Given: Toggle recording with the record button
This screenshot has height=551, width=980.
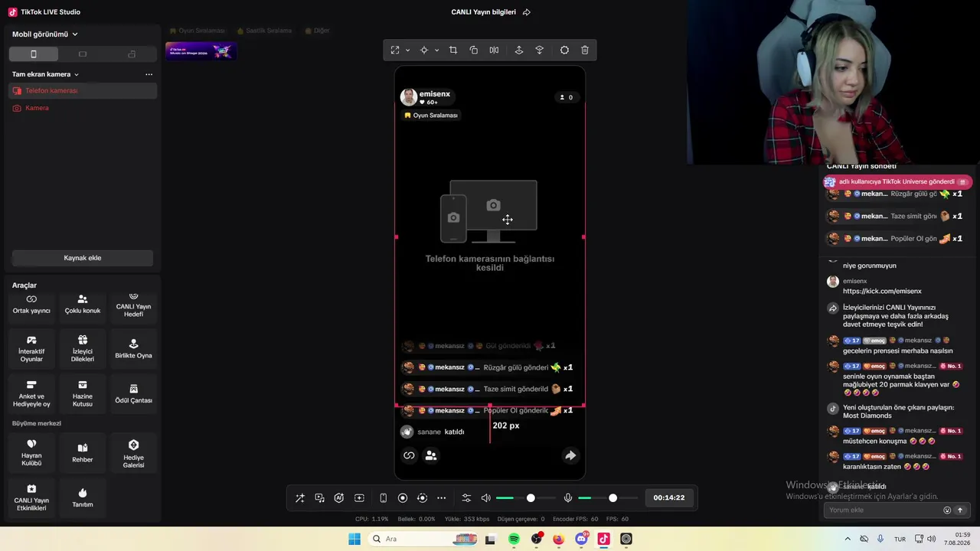Looking at the screenshot, I should tap(403, 498).
